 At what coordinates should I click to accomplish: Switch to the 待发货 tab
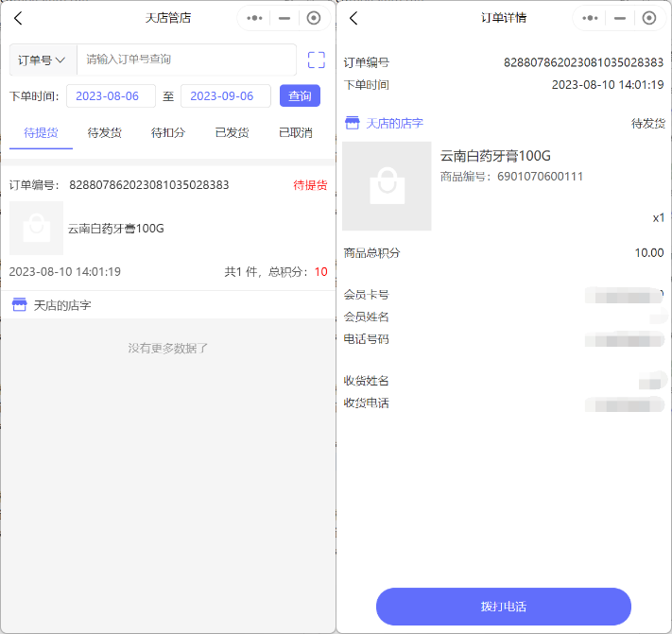104,133
